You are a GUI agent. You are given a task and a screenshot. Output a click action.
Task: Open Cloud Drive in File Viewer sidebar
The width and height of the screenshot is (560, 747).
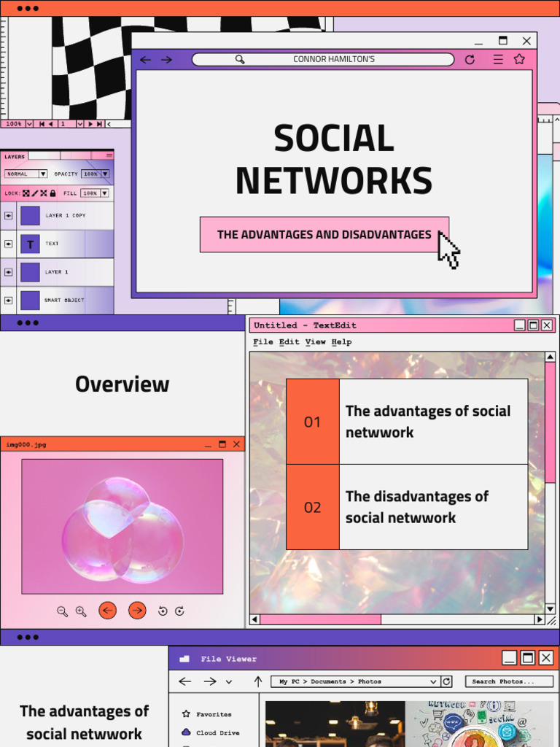pyautogui.click(x=211, y=732)
